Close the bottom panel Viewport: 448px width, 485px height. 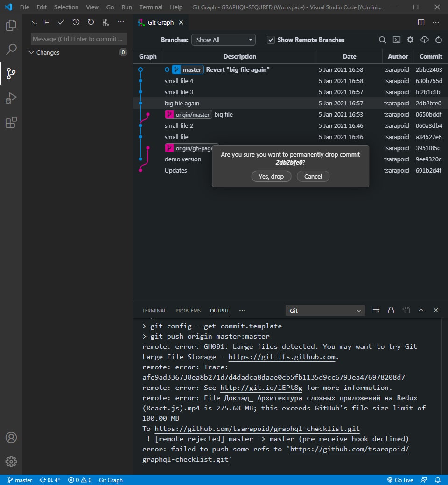coord(436,310)
